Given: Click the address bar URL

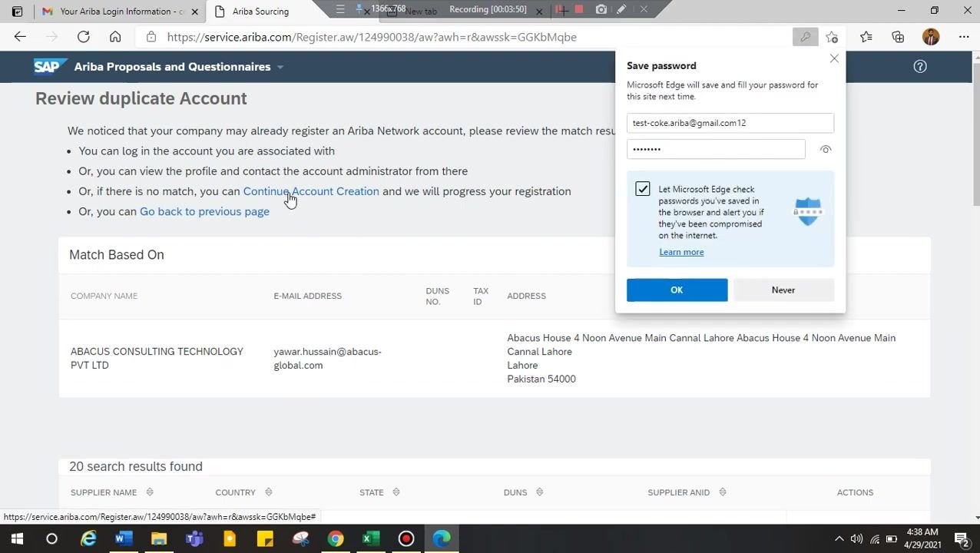Looking at the screenshot, I should (x=372, y=37).
